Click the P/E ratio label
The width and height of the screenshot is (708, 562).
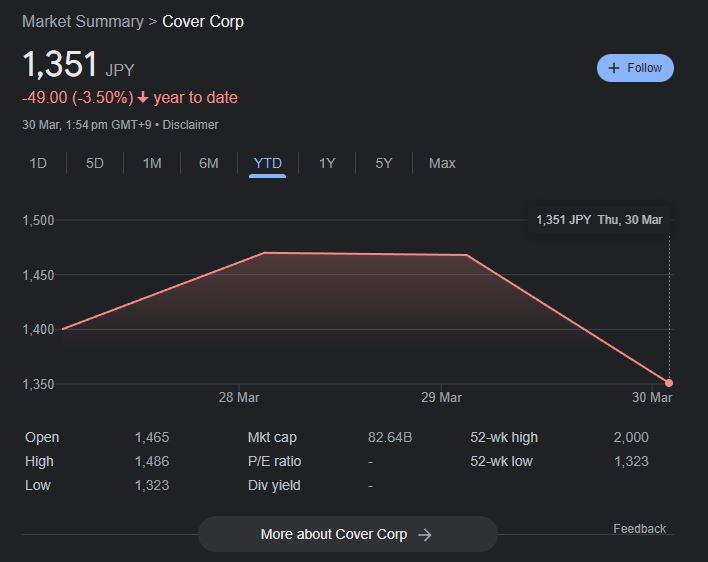pyautogui.click(x=275, y=461)
